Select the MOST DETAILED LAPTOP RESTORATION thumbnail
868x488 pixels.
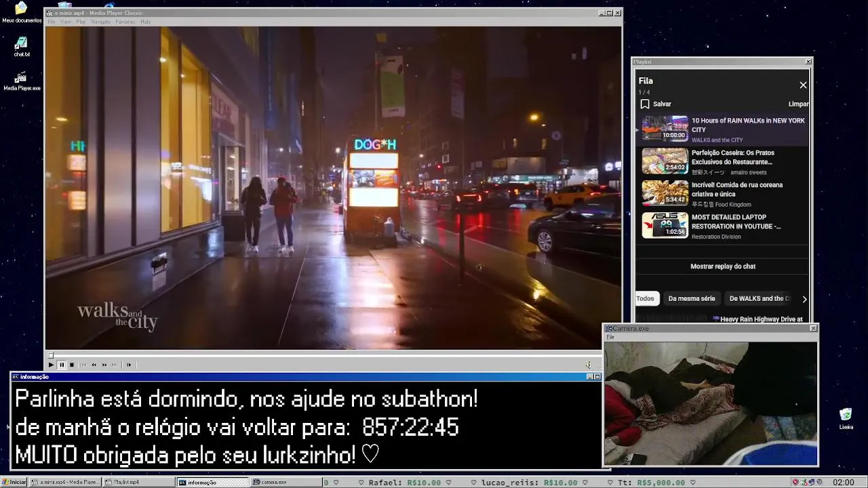pyautogui.click(x=665, y=225)
